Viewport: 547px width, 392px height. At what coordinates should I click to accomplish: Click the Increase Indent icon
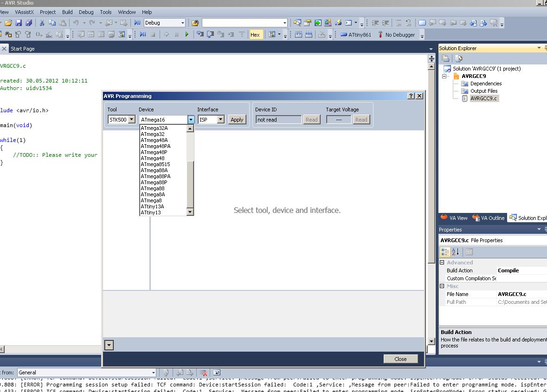386,23
